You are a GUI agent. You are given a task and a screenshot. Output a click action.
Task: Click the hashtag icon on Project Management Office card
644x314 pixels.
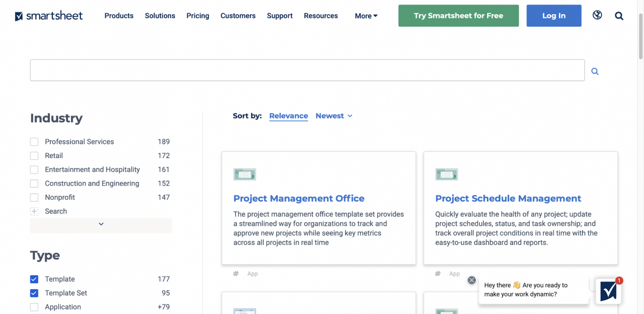236,273
